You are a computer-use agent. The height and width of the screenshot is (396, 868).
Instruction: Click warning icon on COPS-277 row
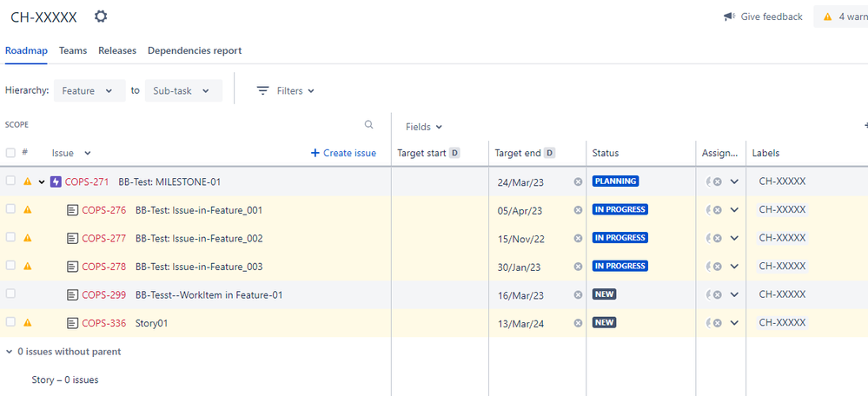(x=28, y=238)
